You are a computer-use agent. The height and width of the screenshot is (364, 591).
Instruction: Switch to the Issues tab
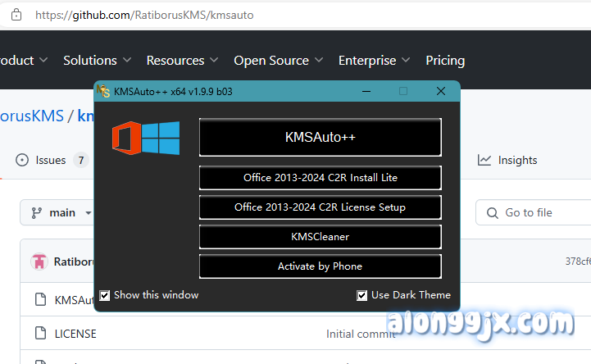tap(51, 160)
